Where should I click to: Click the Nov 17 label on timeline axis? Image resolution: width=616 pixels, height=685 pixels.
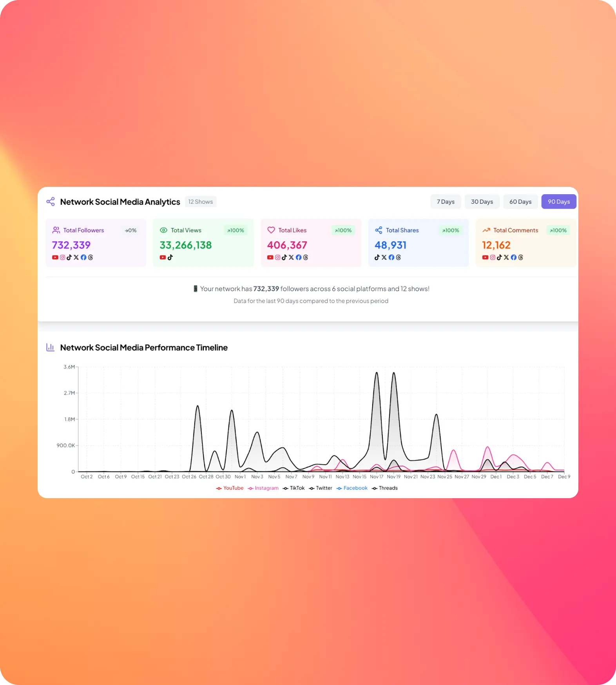click(377, 477)
